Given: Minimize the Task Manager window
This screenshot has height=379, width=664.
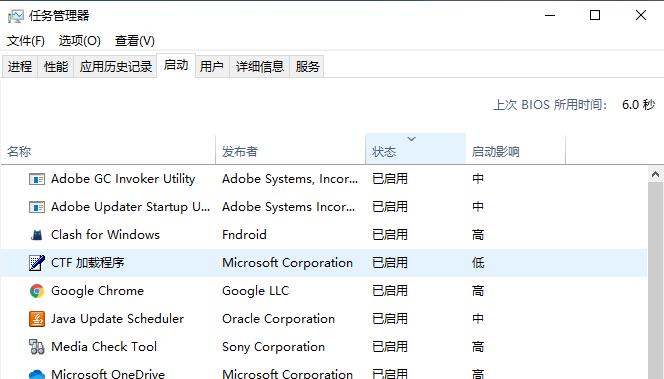Looking at the screenshot, I should 550,16.
